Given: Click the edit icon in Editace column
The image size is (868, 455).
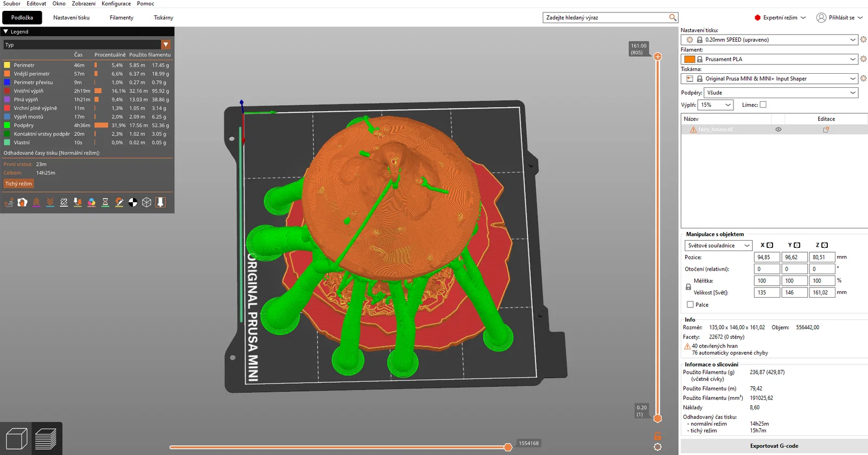Looking at the screenshot, I should 826,130.
